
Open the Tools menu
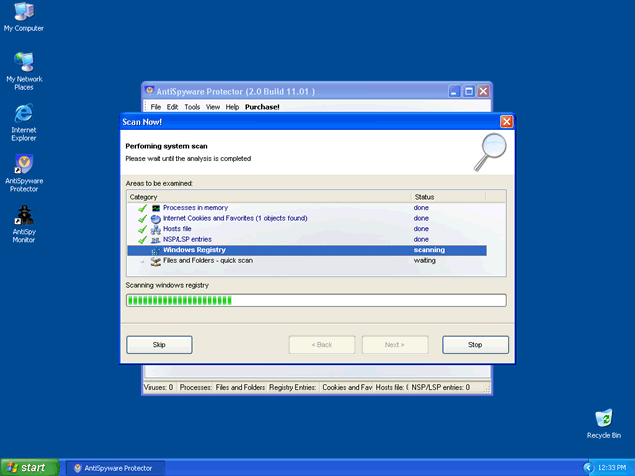[x=192, y=107]
